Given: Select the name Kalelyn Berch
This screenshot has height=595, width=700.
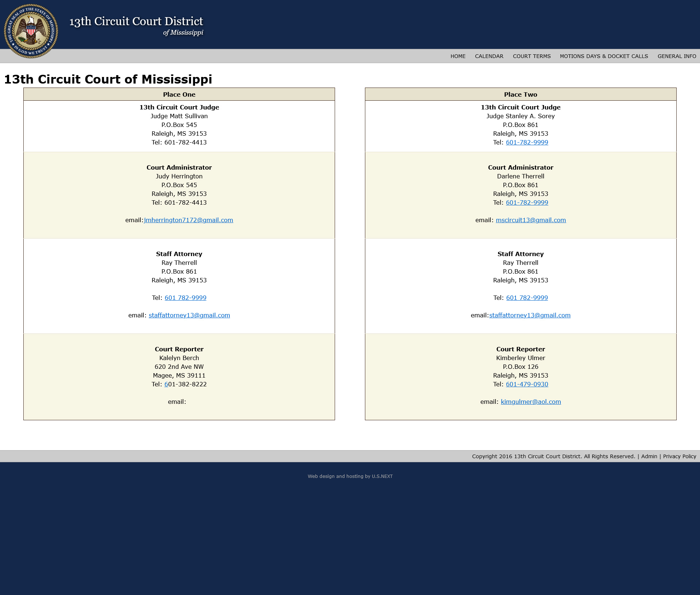Looking at the screenshot, I should pyautogui.click(x=179, y=358).
